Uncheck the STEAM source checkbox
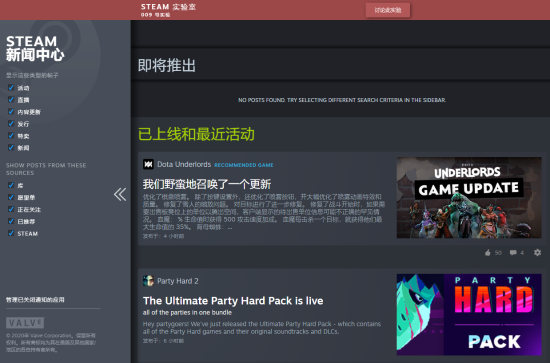The height and width of the screenshot is (363, 550). 11,233
